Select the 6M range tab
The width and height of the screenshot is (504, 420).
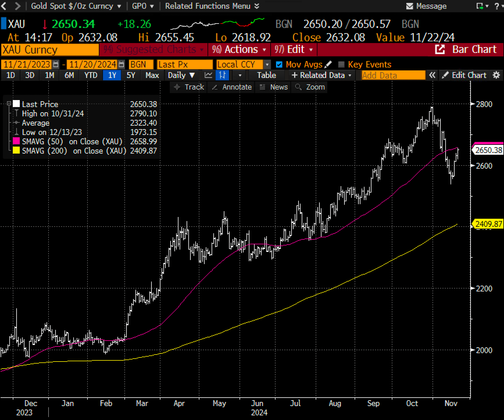pyautogui.click(x=69, y=75)
